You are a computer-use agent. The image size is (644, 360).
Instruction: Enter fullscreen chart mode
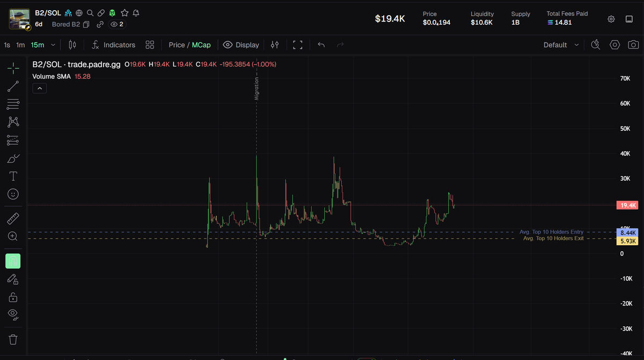(298, 45)
